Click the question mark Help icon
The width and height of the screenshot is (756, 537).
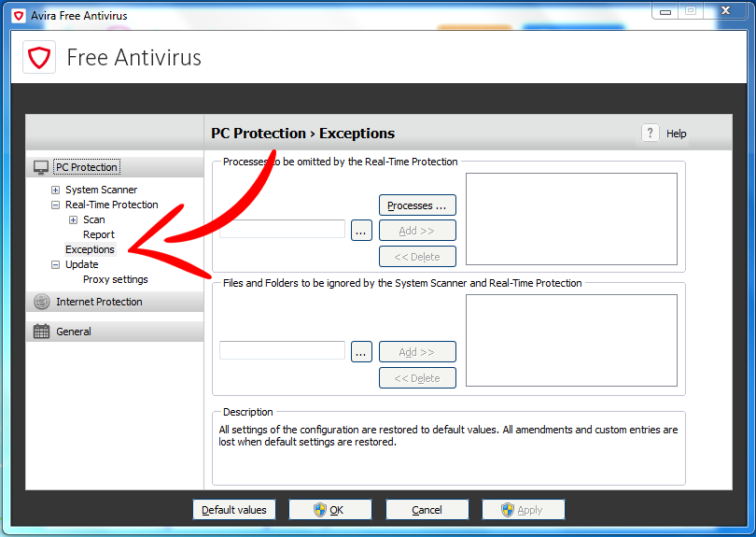tap(650, 133)
